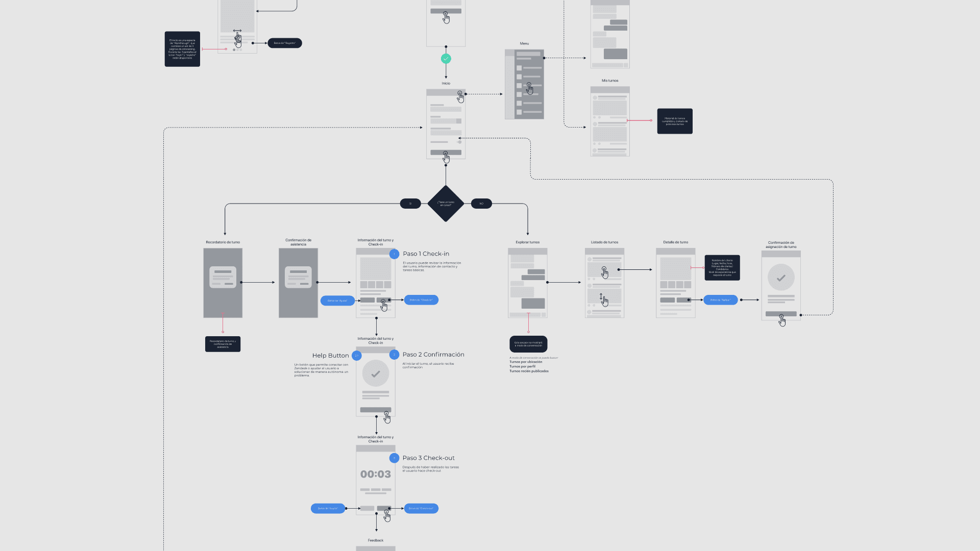Click the text Turnos por ubicación
The width and height of the screenshot is (980, 551).
tap(526, 362)
